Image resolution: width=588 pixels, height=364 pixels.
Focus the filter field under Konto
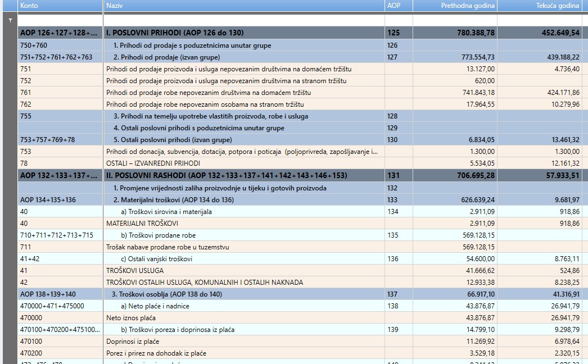[60, 20]
